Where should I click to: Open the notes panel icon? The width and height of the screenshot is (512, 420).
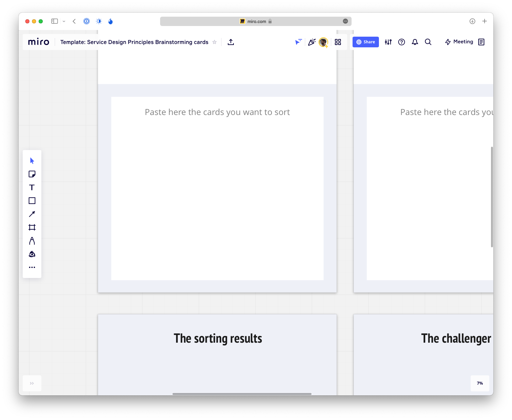pos(481,42)
